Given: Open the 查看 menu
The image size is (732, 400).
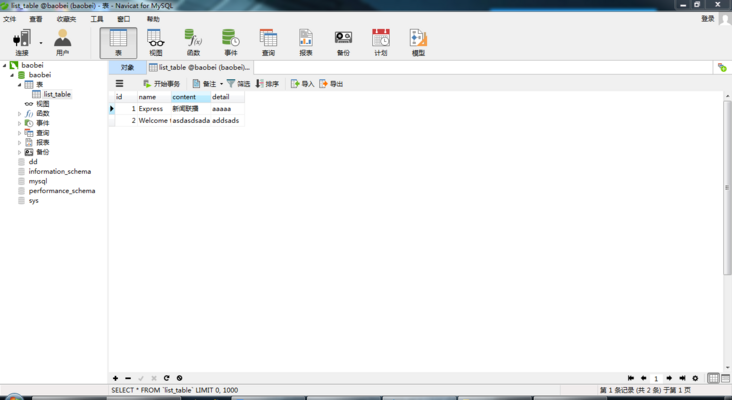Looking at the screenshot, I should [x=35, y=19].
